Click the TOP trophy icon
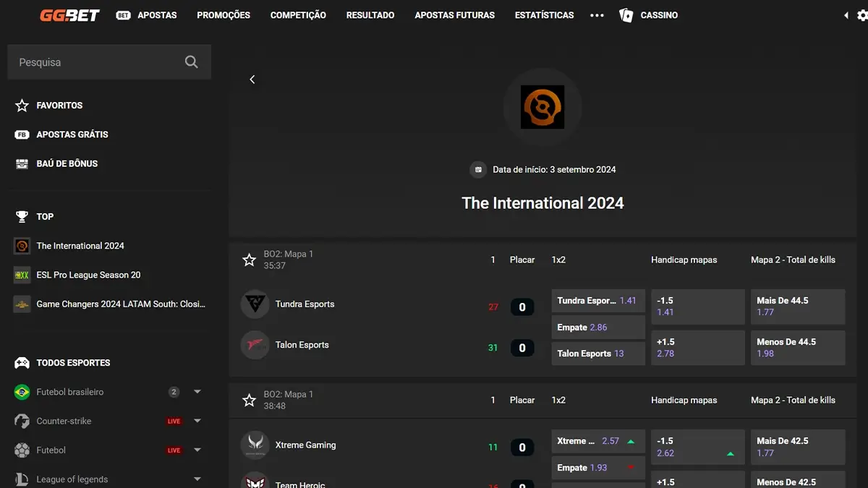This screenshot has height=488, width=868. coord(22,216)
